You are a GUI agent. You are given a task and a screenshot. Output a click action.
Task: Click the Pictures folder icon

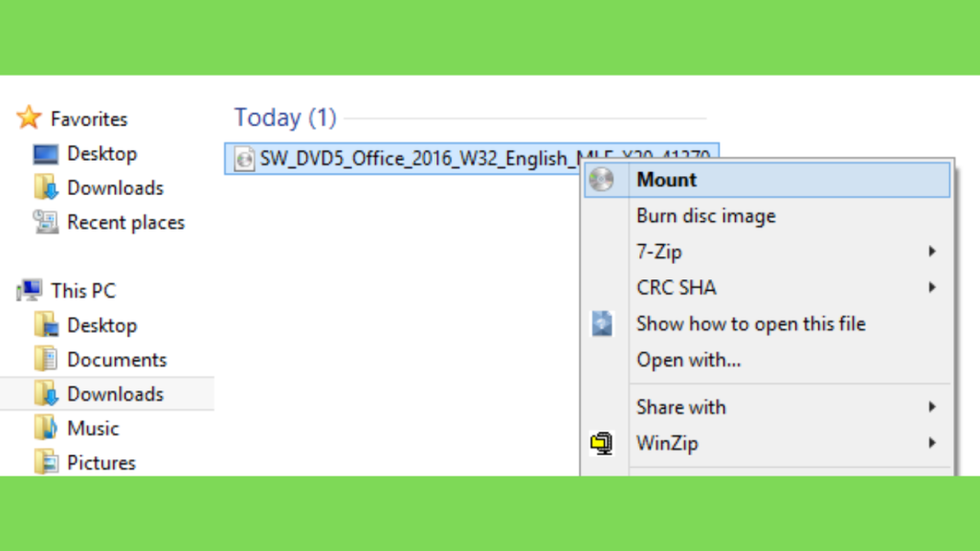[x=46, y=462]
